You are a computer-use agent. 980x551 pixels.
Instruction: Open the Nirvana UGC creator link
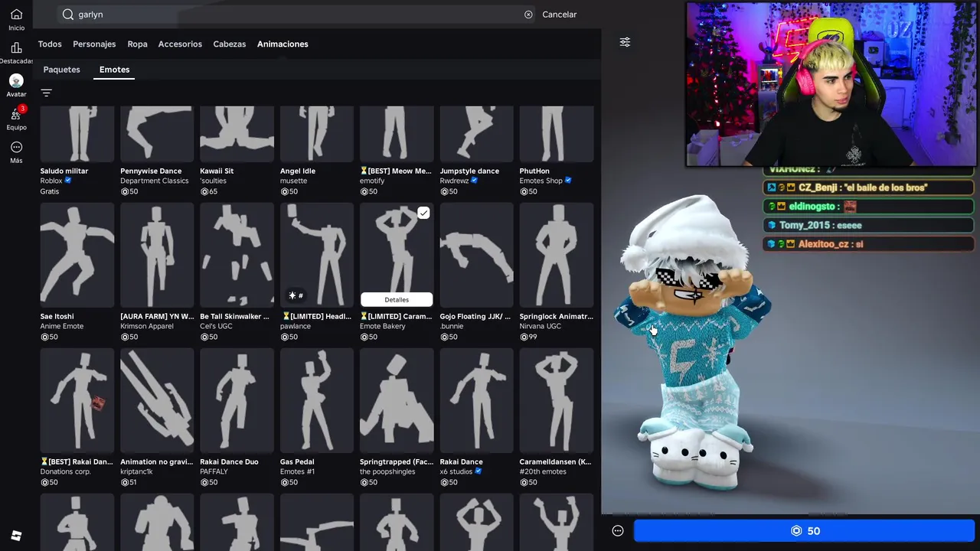(x=541, y=327)
